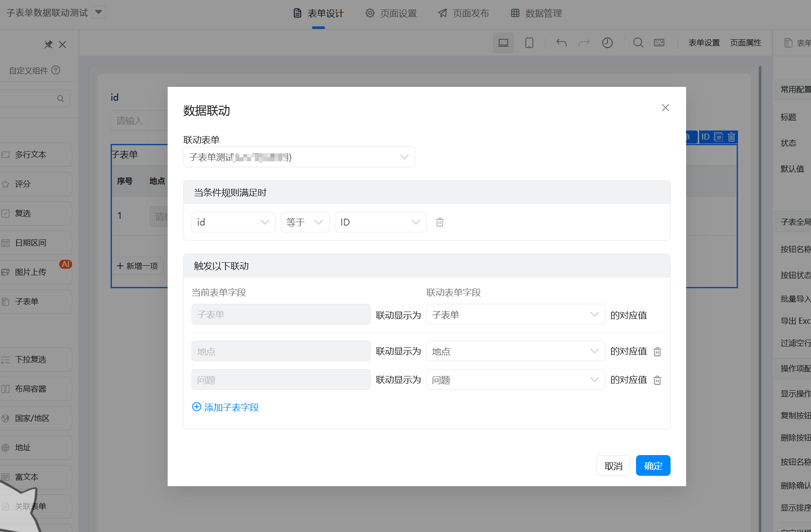Viewport: 811px width, 532px height.
Task: Open 表单设置
Action: [704, 42]
